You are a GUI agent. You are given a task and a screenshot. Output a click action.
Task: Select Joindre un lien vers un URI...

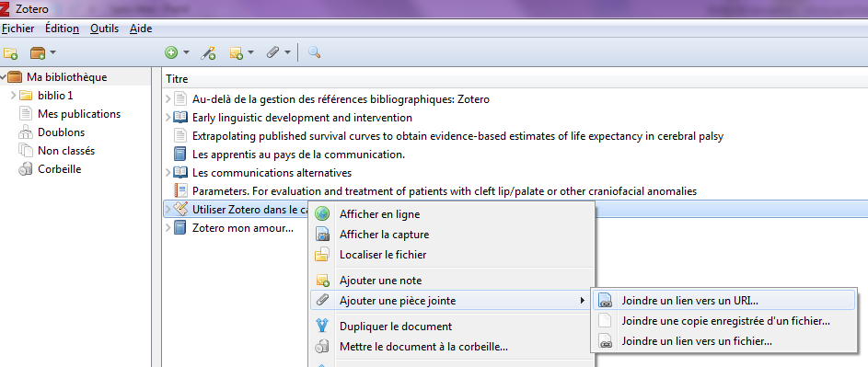coord(724,301)
